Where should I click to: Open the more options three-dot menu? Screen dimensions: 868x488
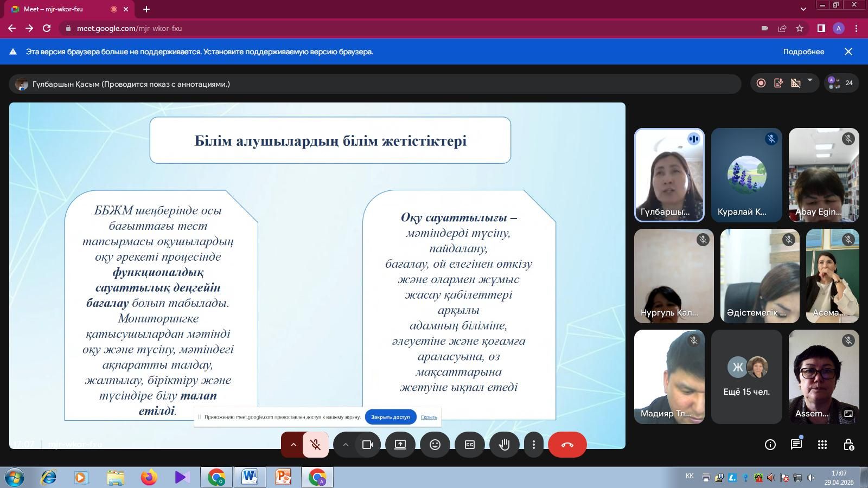(533, 445)
